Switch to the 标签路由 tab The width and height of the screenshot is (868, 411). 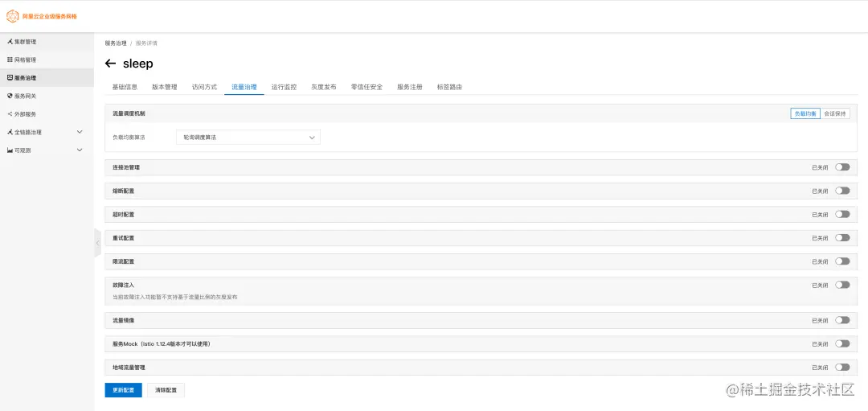(449, 87)
